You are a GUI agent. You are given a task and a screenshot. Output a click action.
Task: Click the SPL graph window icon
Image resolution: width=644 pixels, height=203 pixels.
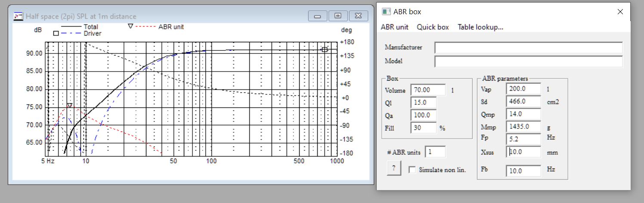pyautogui.click(x=19, y=16)
